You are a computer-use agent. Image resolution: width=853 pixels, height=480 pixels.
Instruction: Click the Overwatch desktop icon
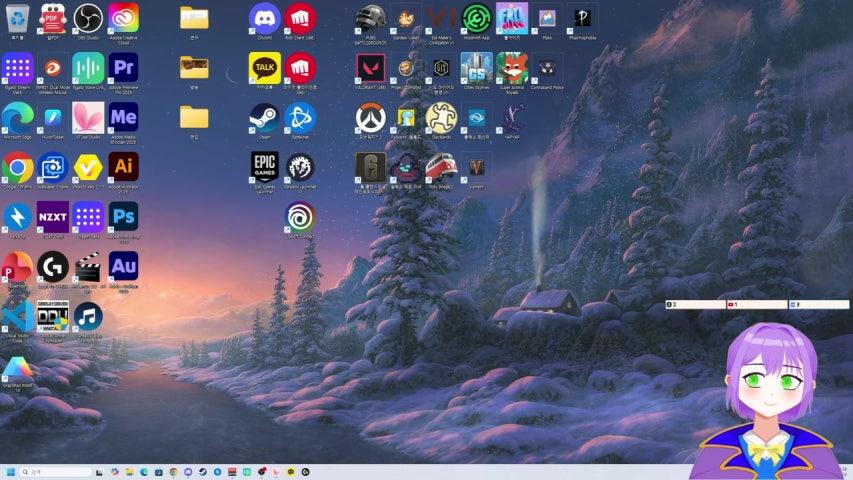click(370, 118)
